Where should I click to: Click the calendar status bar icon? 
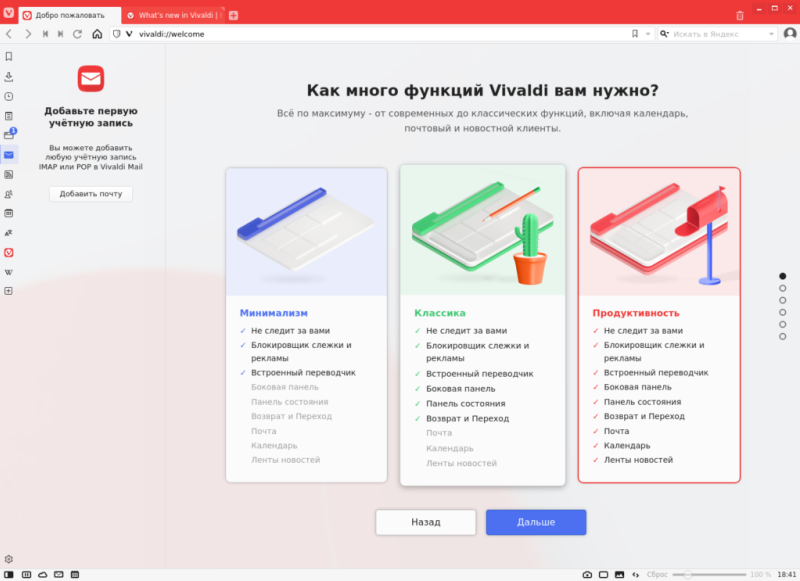[x=75, y=574]
